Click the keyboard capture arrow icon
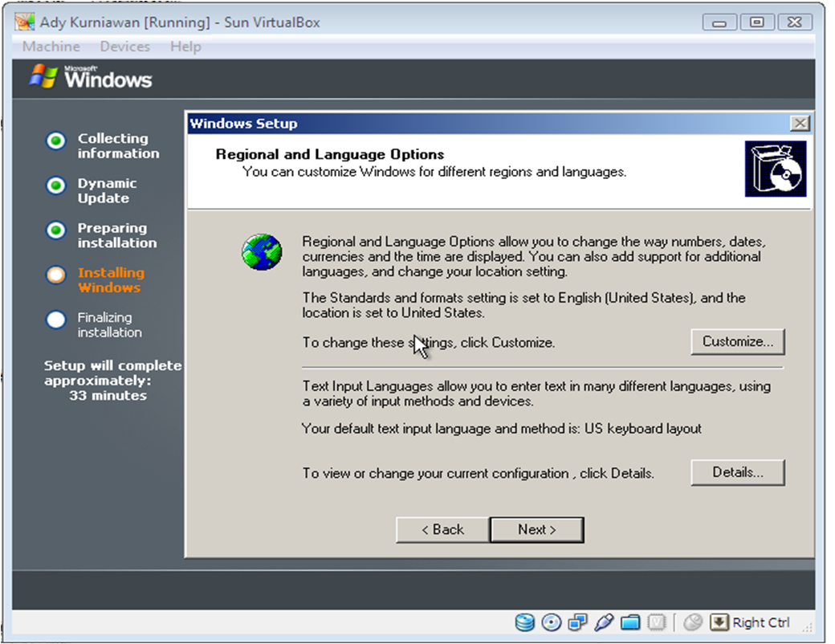835x644 pixels. coord(719,622)
